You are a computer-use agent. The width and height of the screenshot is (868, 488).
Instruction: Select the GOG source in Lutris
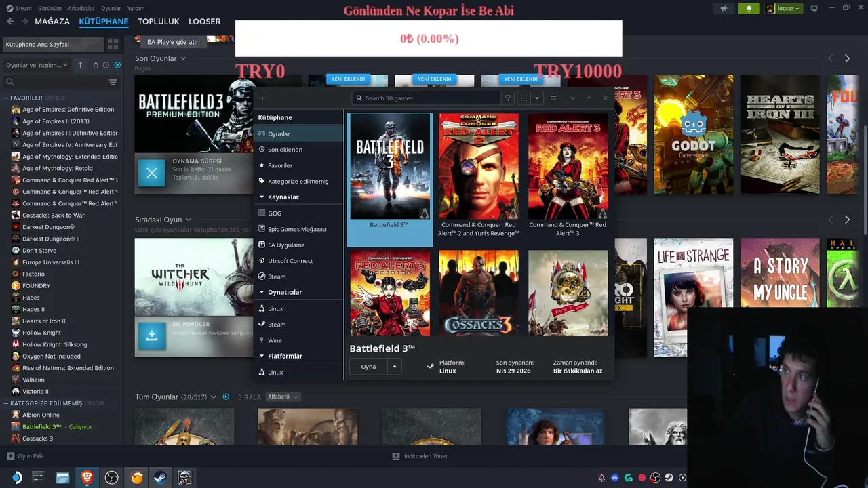click(299, 213)
